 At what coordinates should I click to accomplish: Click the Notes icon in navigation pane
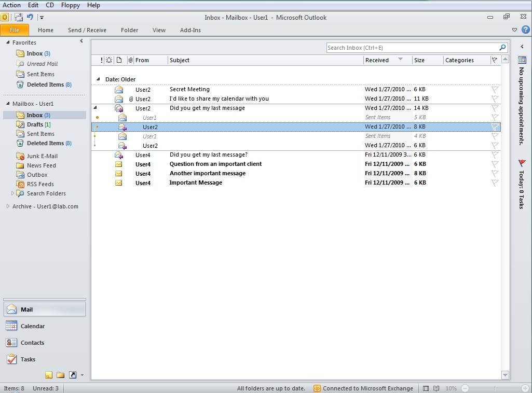point(49,375)
